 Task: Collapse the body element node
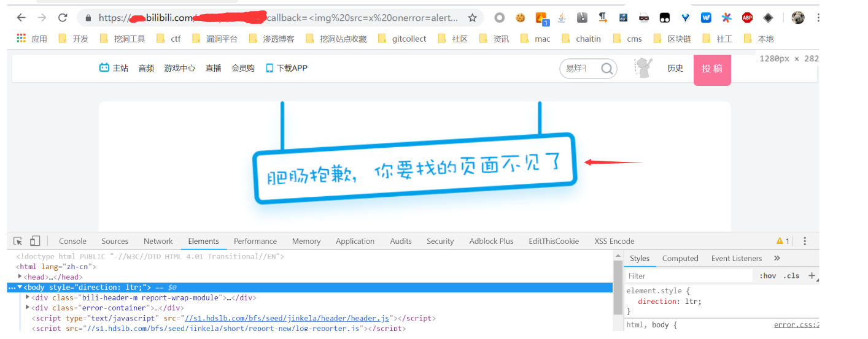20,287
